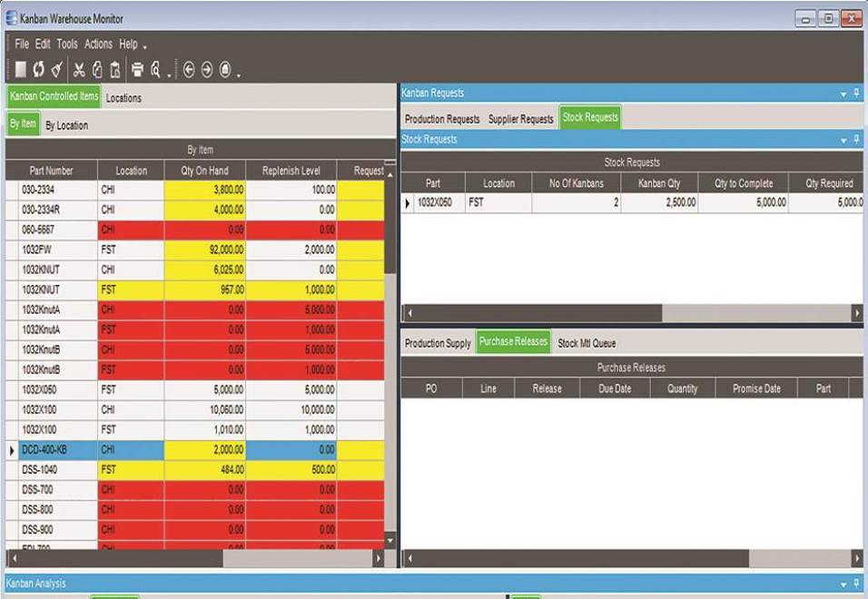Select the Cut (scissors) tool

click(80, 69)
